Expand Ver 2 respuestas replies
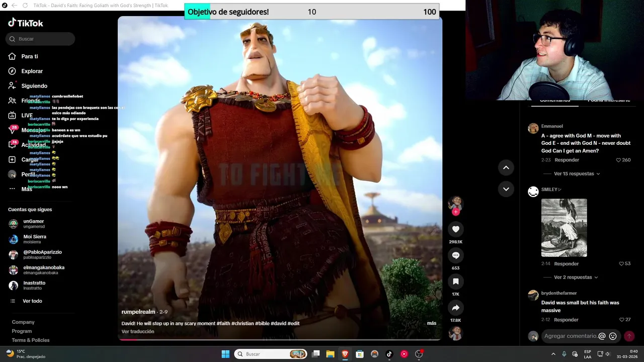This screenshot has height=362, width=644. [576, 277]
